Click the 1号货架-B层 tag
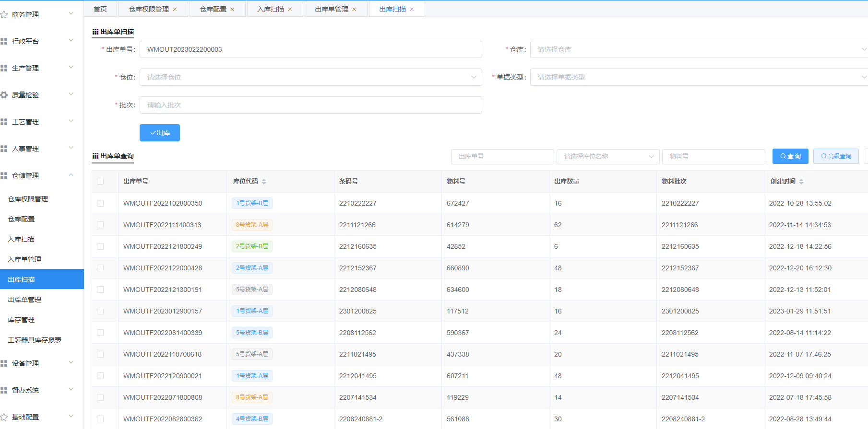This screenshot has width=868, height=429. pos(252,203)
